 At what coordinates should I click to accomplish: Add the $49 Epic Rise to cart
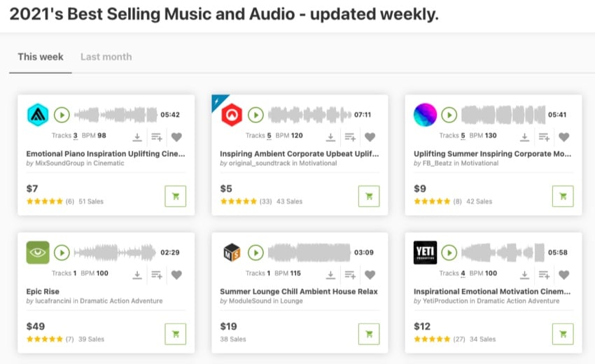pos(175,333)
